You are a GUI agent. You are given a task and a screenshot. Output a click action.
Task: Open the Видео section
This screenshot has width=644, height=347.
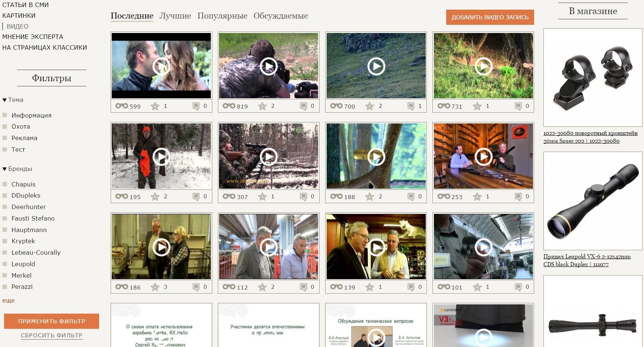pos(17,26)
